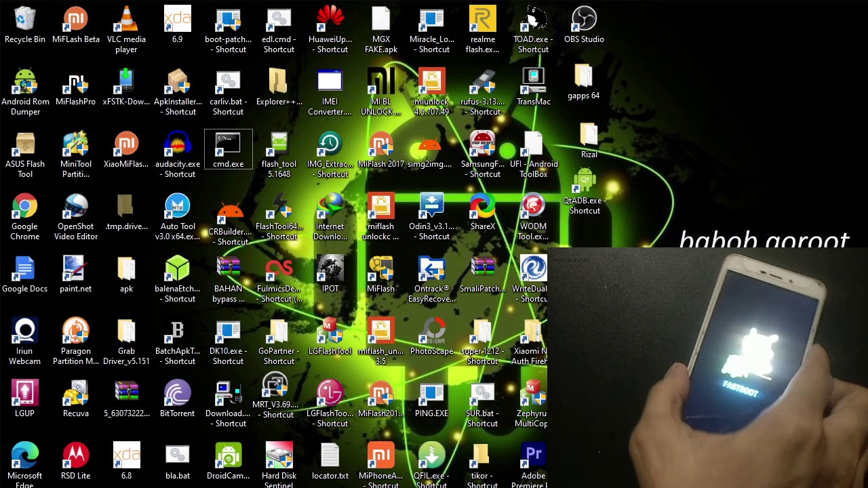Launch MiFlash Beta shortcut
The height and width of the screenshot is (488, 868).
coord(75,20)
